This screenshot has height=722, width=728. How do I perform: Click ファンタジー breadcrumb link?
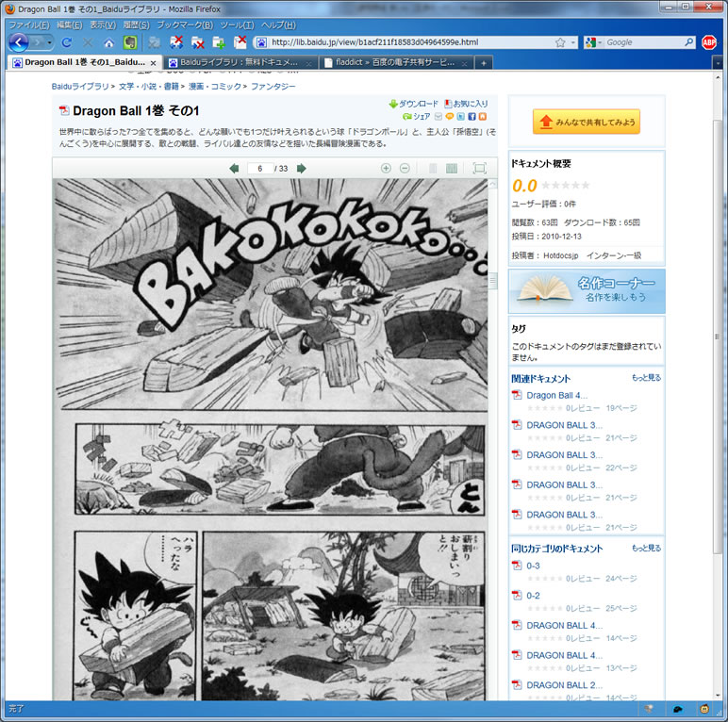[273, 87]
